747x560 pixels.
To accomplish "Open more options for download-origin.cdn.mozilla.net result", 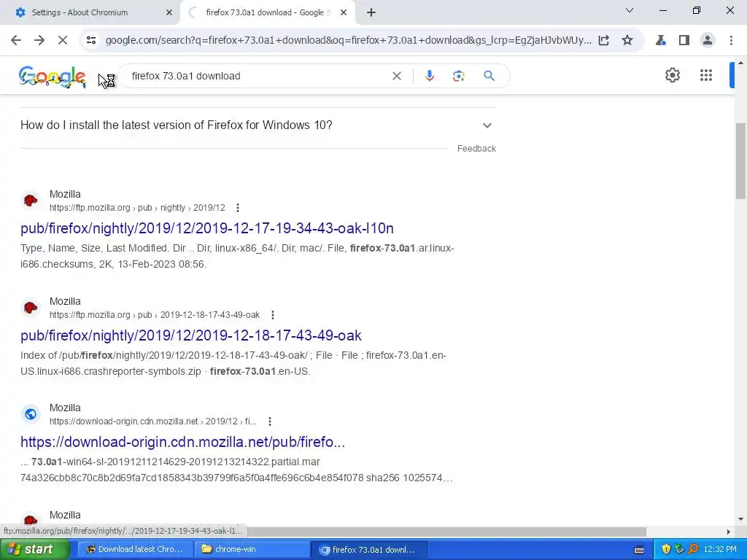I will click(270, 421).
